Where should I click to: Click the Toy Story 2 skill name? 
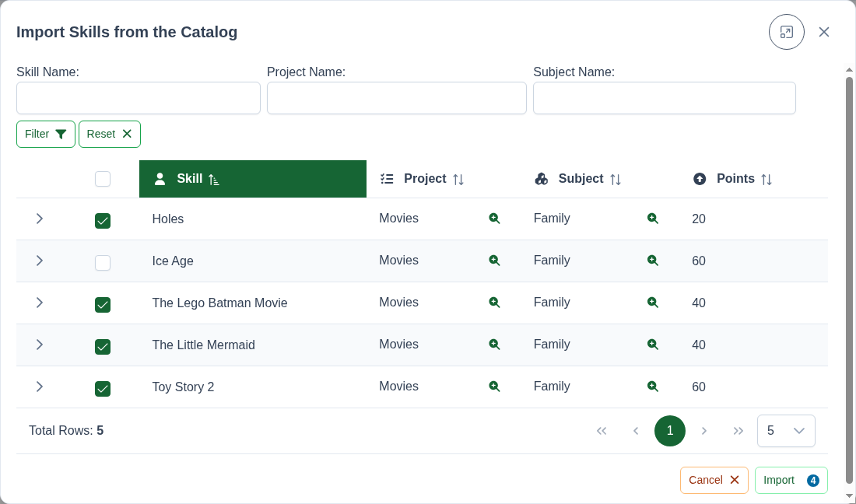pos(183,387)
